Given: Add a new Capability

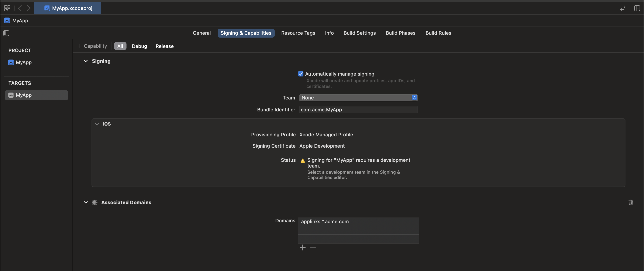Looking at the screenshot, I should tap(92, 46).
